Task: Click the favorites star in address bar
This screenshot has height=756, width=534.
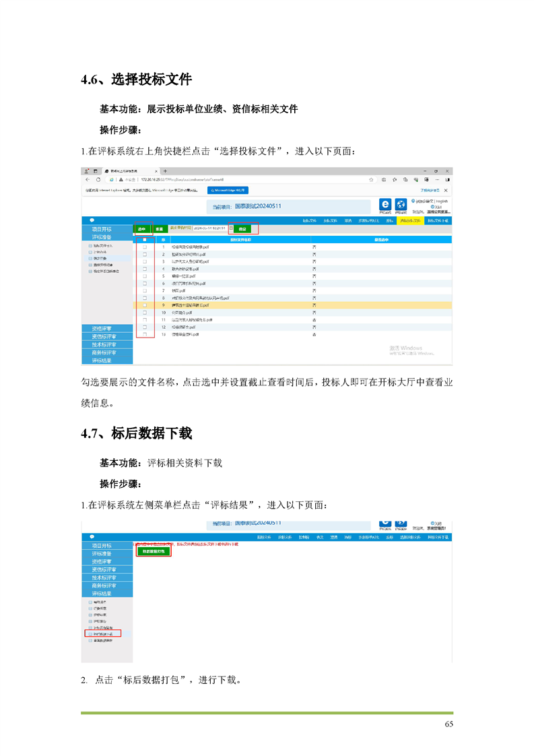Action: (371, 180)
